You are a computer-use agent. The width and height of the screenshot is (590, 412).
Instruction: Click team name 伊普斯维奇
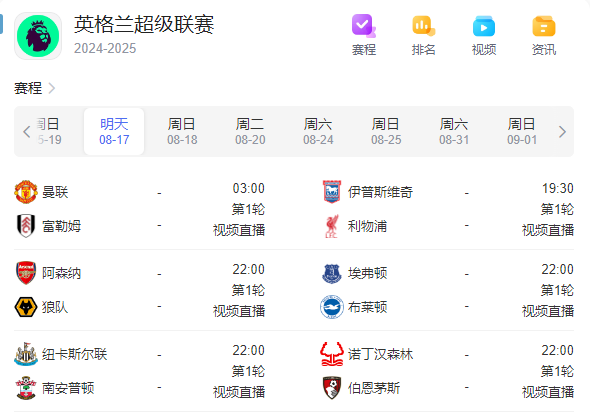(380, 192)
